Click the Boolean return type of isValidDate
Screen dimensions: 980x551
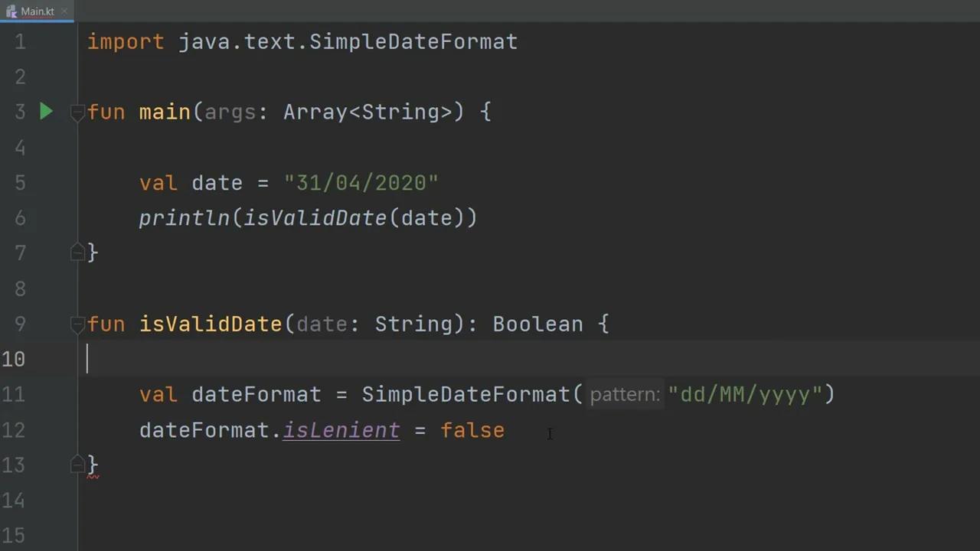point(537,324)
